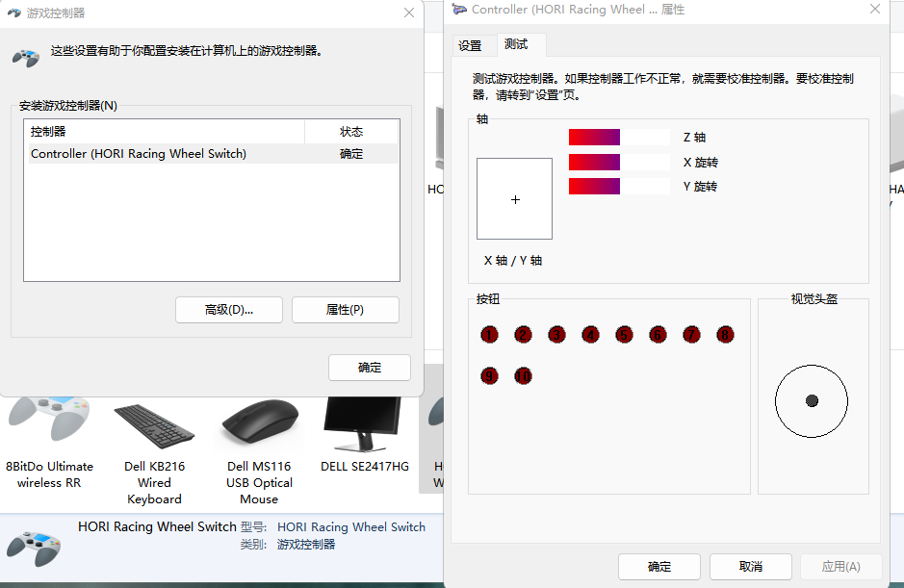Click the X 轴 / Y 轴 crosshair box
This screenshot has height=588, width=904.
coord(514,199)
